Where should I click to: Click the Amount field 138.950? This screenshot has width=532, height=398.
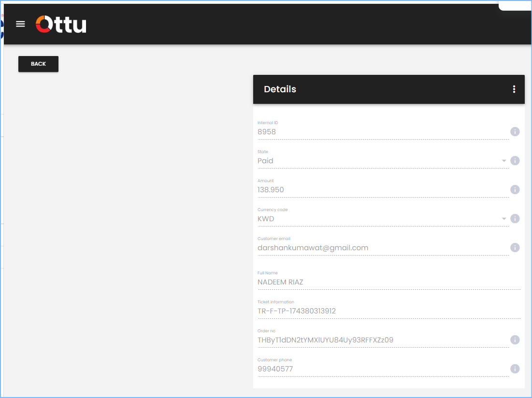click(383, 190)
